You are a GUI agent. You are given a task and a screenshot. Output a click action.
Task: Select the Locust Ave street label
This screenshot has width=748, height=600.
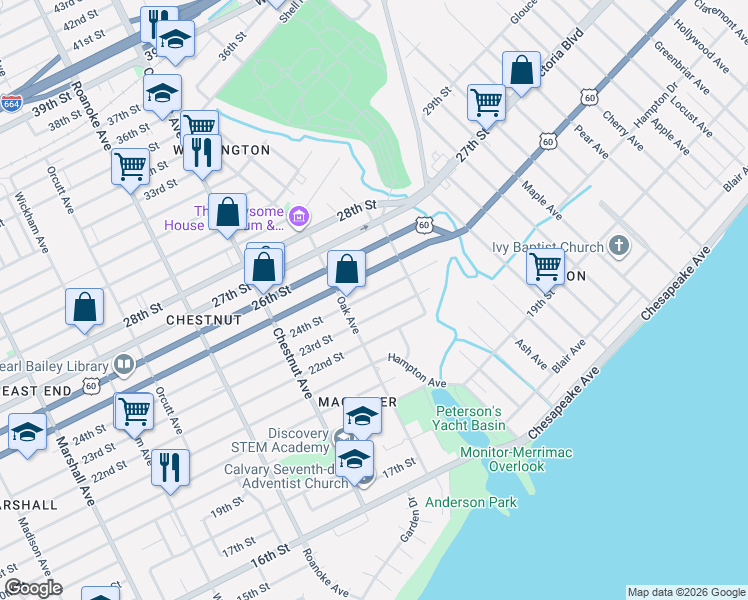click(x=691, y=116)
